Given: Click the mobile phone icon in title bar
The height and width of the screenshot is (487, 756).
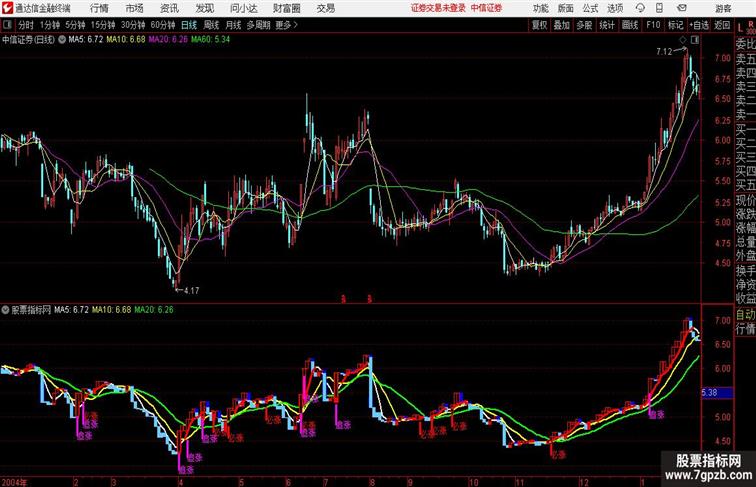Looking at the screenshot, I should [659, 8].
